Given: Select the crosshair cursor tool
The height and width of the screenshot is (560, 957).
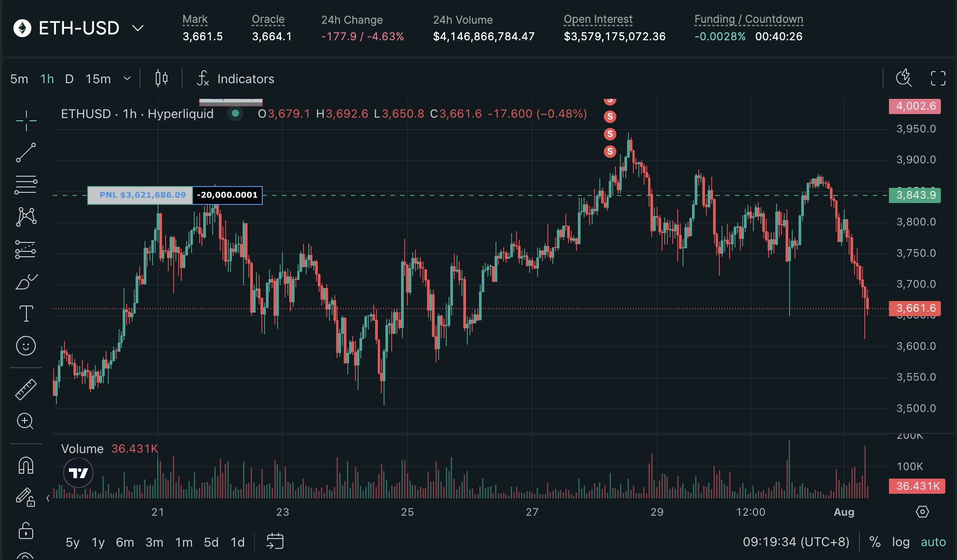Looking at the screenshot, I should coord(26,120).
